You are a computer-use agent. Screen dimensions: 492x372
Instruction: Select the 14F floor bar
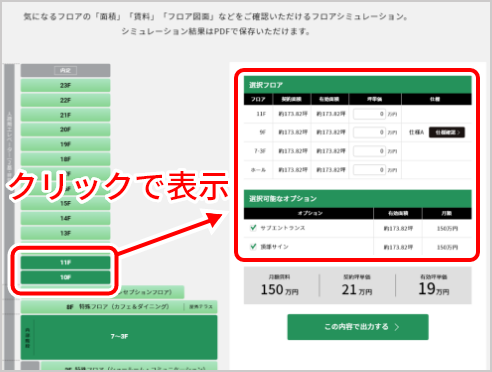tap(65, 218)
